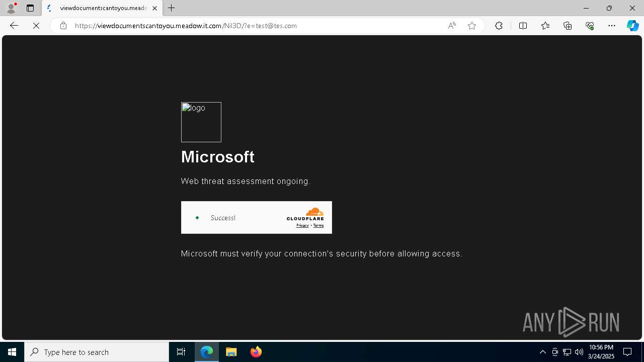Click the address bar URL
The image size is (644, 362).
click(186, 26)
